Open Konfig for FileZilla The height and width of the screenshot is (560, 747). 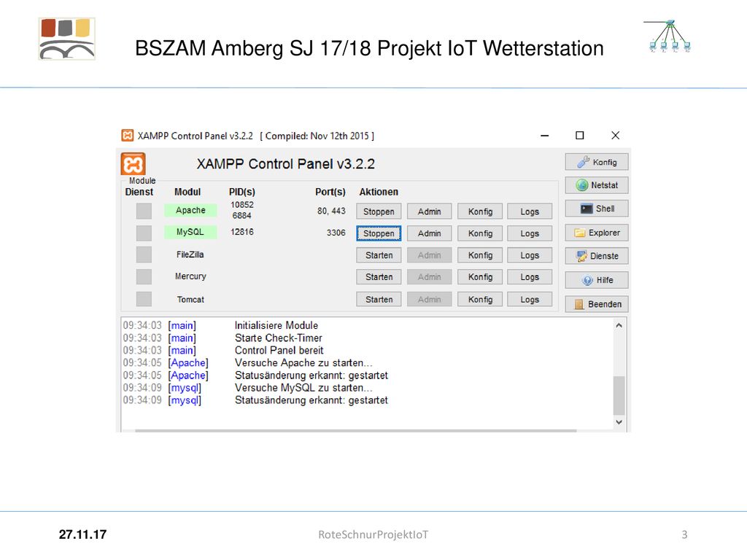click(480, 255)
